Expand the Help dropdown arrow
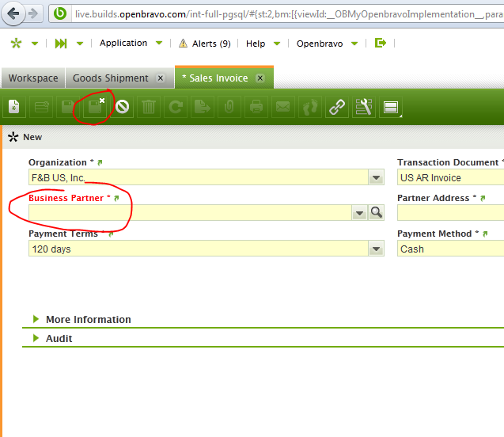This screenshot has height=437, width=504. coord(277,44)
